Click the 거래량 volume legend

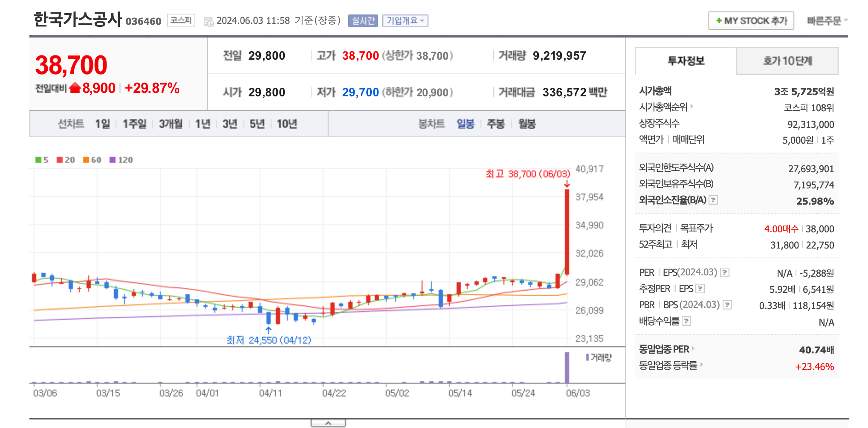(x=599, y=358)
